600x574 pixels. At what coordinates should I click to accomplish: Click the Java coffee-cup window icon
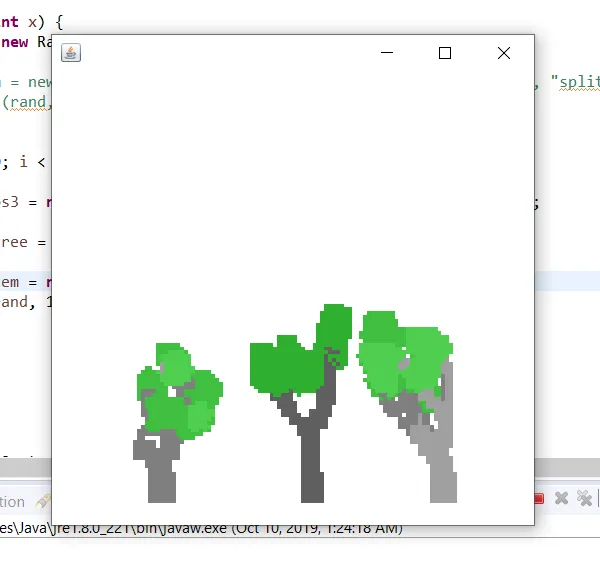71,53
